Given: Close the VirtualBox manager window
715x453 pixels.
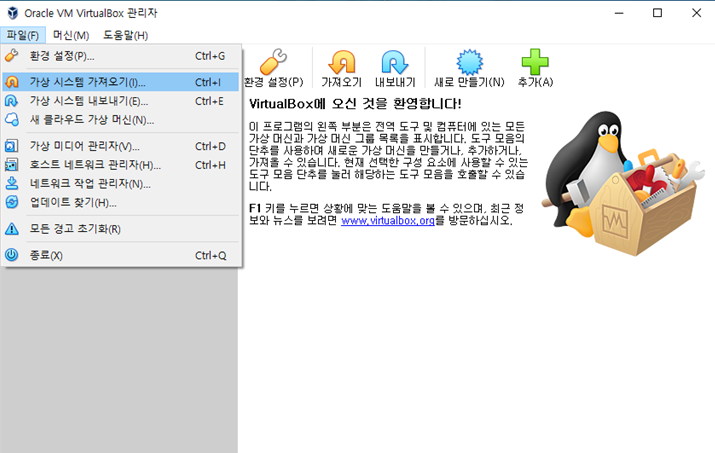Looking at the screenshot, I should (x=696, y=13).
